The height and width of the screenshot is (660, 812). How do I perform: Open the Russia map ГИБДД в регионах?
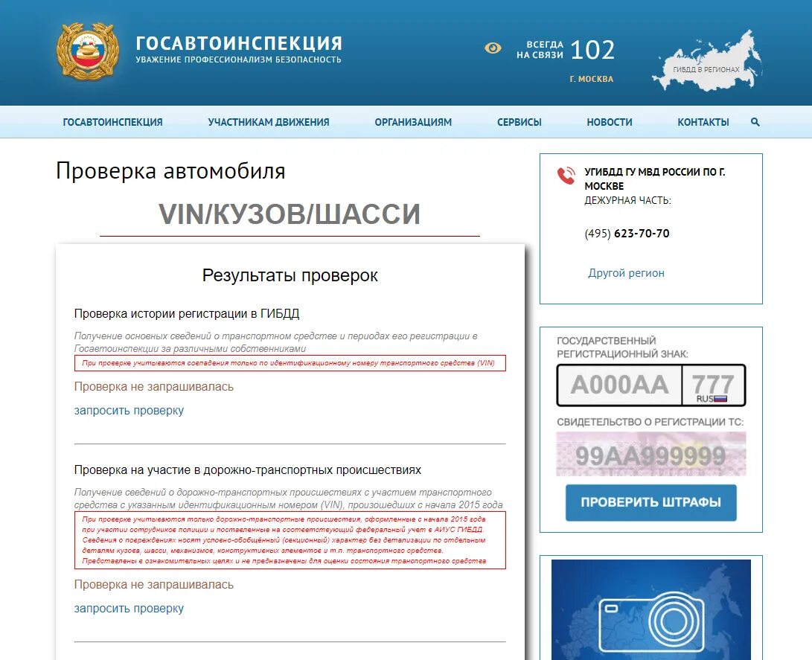tap(707, 62)
